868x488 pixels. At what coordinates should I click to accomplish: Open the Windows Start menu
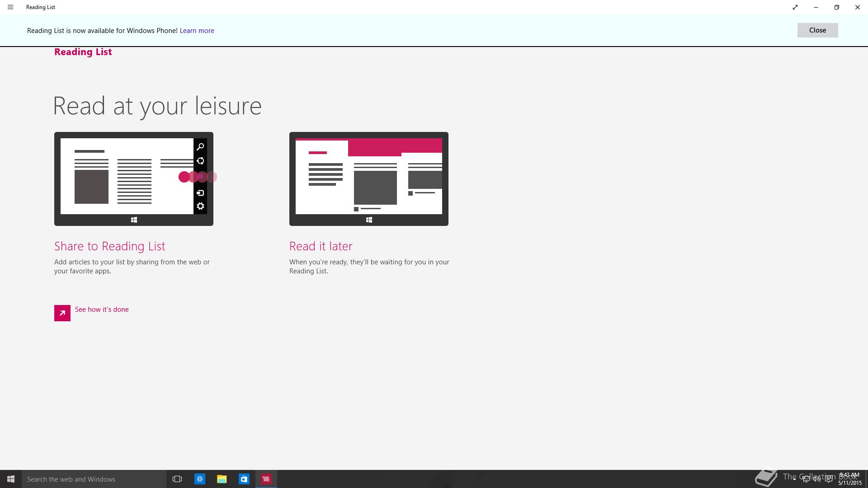pos(11,479)
